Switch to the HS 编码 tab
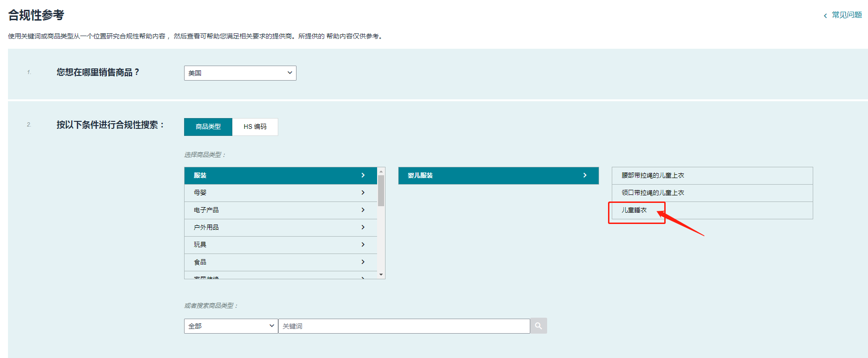Image resolution: width=868 pixels, height=358 pixels. [255, 127]
